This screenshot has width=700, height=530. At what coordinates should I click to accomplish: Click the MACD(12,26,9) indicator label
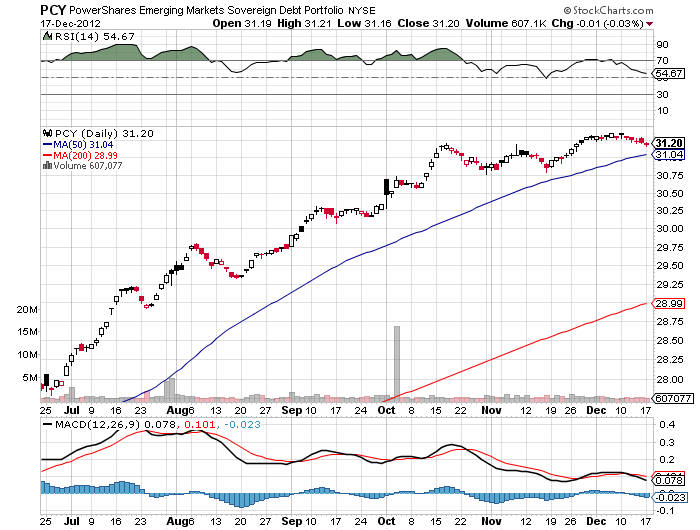(x=97, y=424)
